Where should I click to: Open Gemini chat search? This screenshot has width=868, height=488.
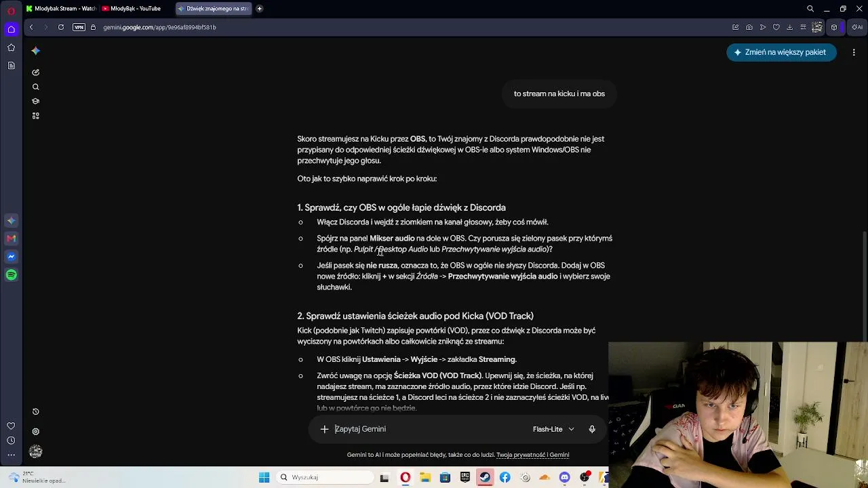tap(35, 87)
